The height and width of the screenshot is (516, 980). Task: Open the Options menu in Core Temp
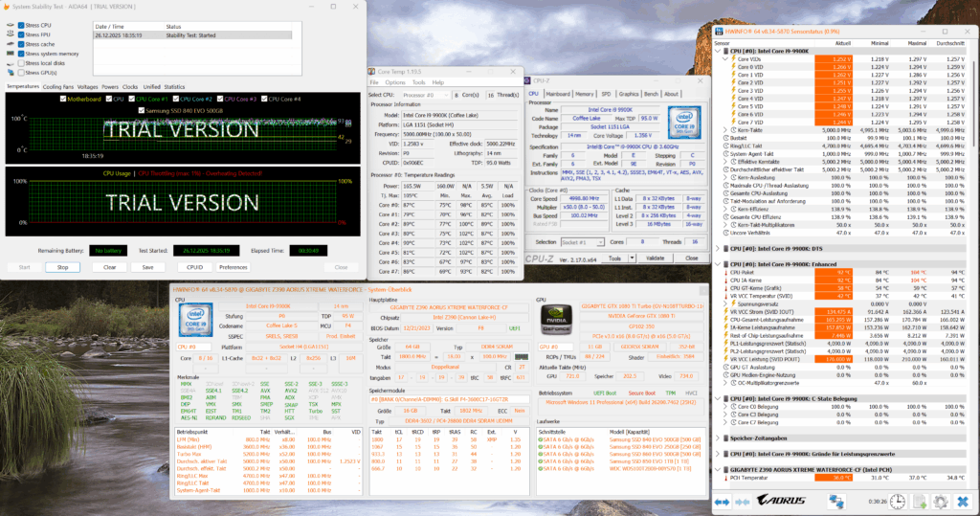pyautogui.click(x=395, y=82)
